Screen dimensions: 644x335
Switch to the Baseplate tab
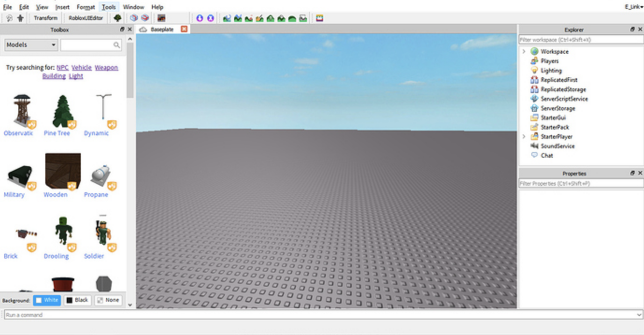pyautogui.click(x=161, y=29)
